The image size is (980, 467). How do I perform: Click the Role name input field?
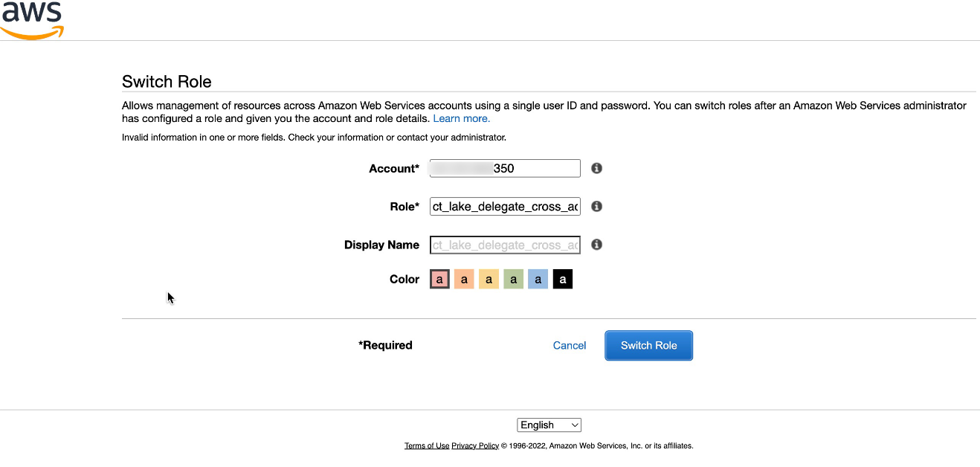coord(505,206)
